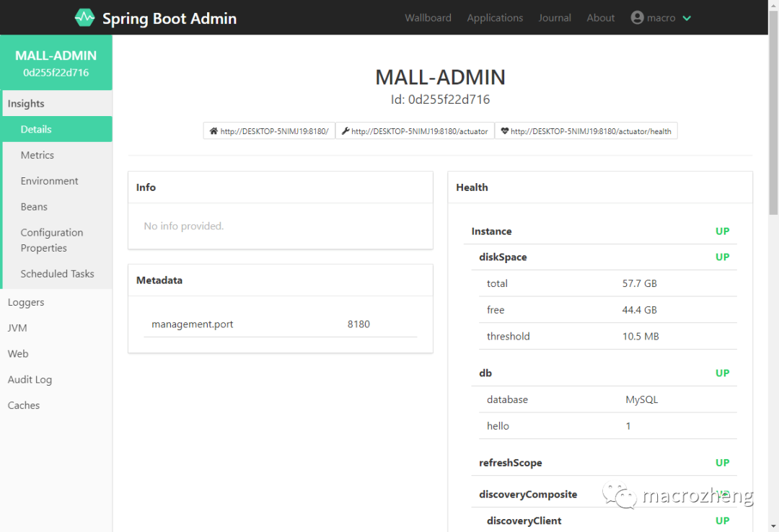Open the actuator/health URL link

tap(586, 131)
